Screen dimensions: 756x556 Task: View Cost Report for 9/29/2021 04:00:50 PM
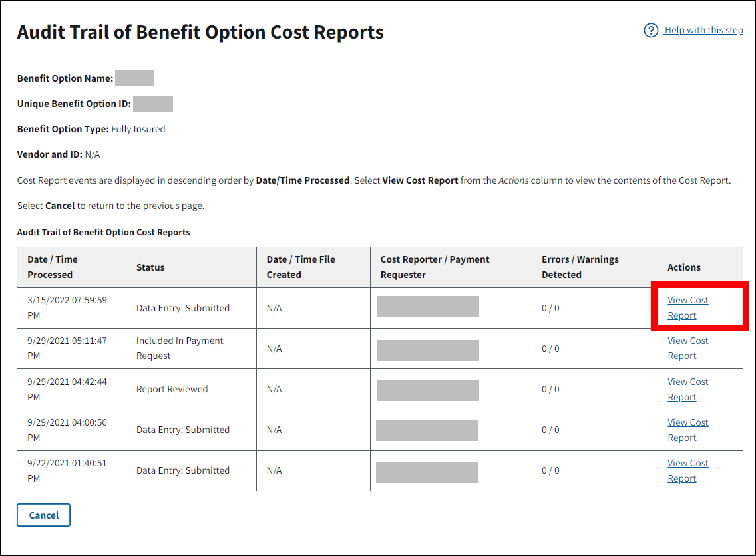point(687,430)
